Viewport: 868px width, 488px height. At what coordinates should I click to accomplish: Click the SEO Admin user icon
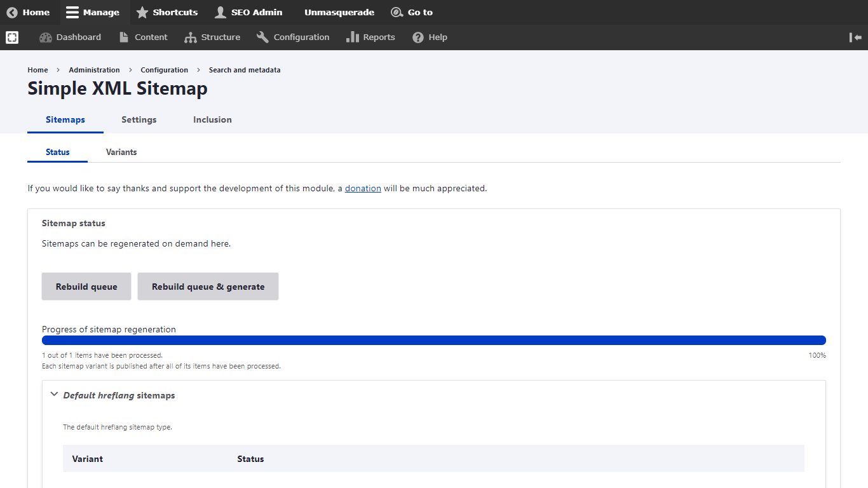coord(220,12)
